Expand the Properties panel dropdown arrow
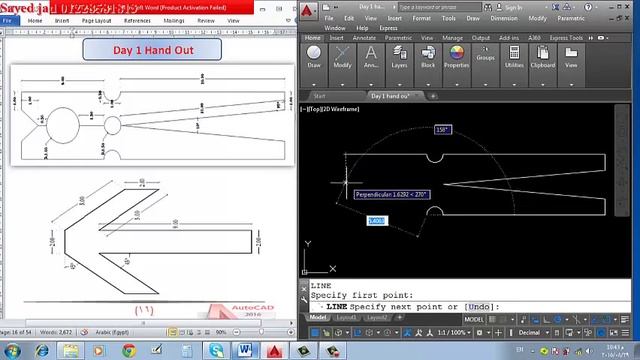The image size is (640, 360). coord(457,84)
